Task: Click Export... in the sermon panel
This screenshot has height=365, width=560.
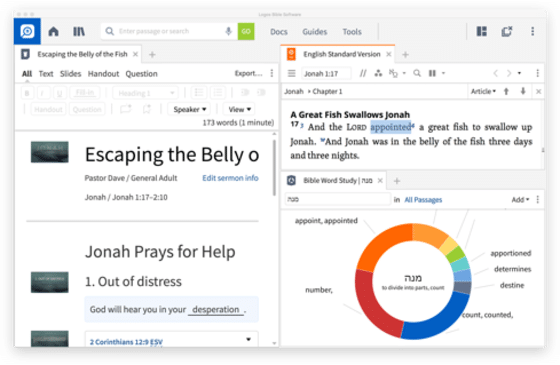Action: [249, 73]
